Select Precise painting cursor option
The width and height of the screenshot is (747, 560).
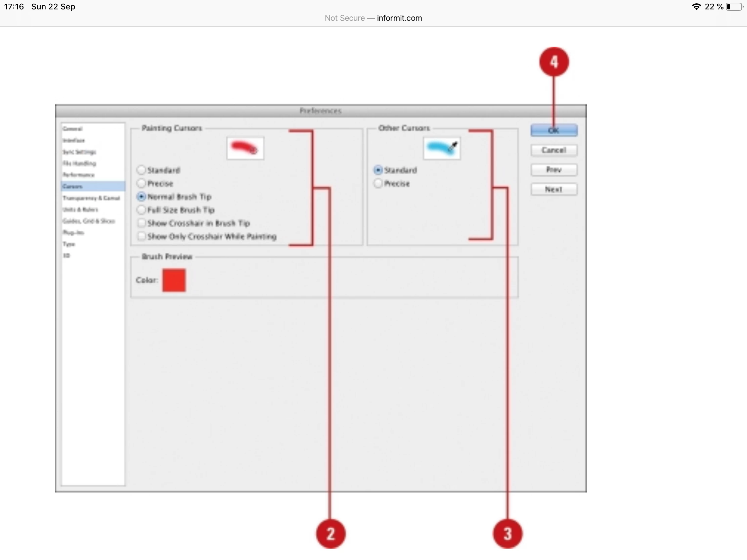pos(141,183)
